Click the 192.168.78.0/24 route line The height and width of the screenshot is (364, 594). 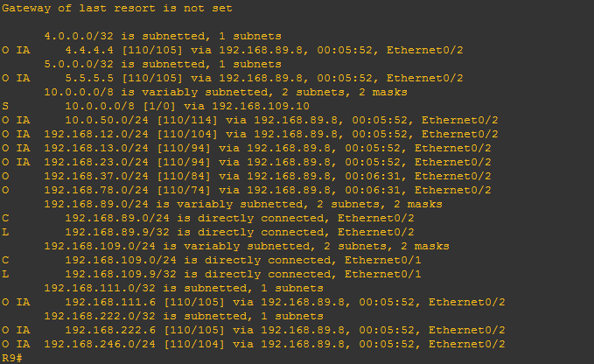tap(247, 190)
